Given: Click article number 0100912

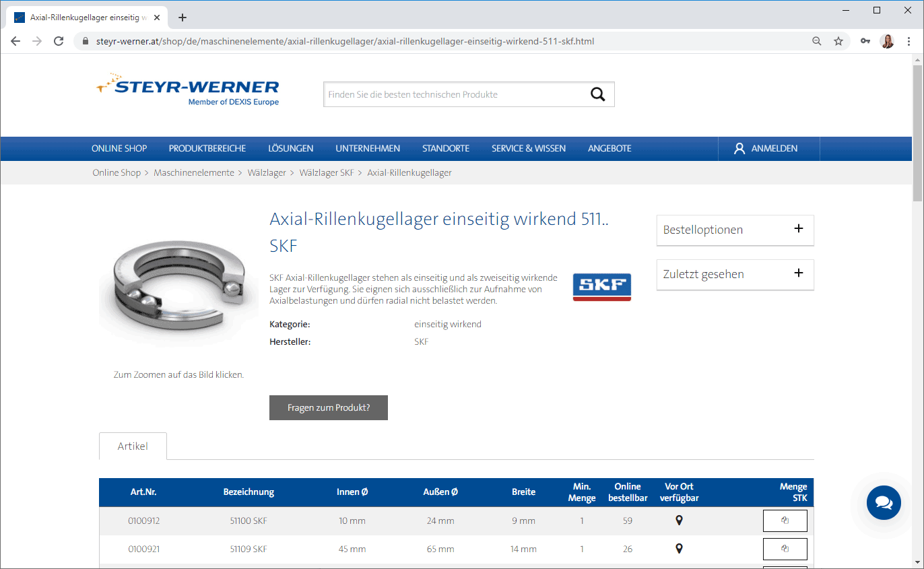Looking at the screenshot, I should 144,521.
